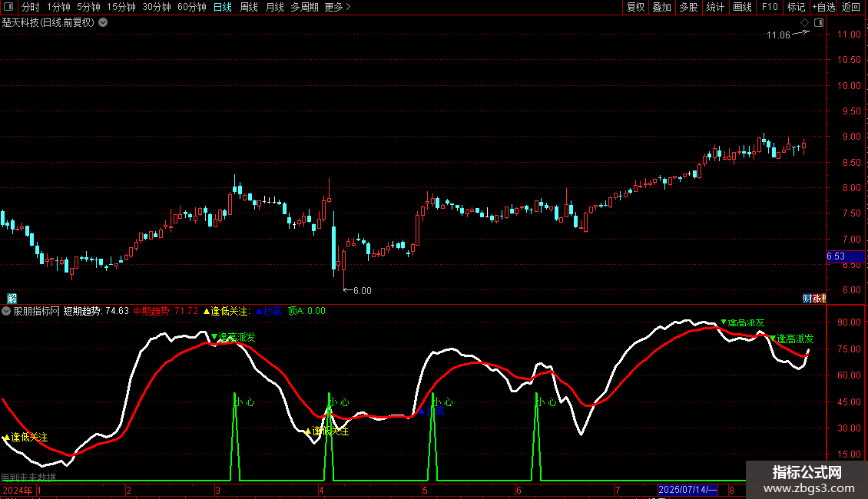Click month 3 on the time axis
This screenshot has height=499, width=868.
(x=217, y=491)
